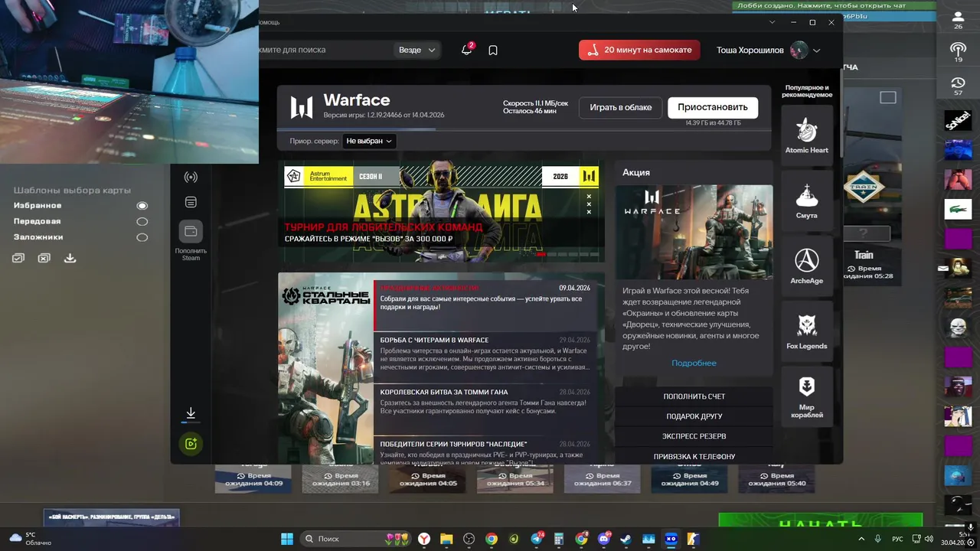980x551 pixels.
Task: Select the Передовая map template radio
Action: pos(142,222)
